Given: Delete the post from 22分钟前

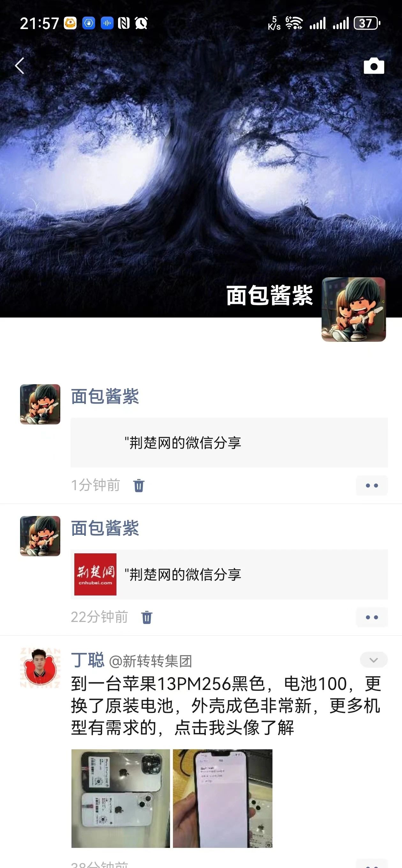Looking at the screenshot, I should coord(146,617).
